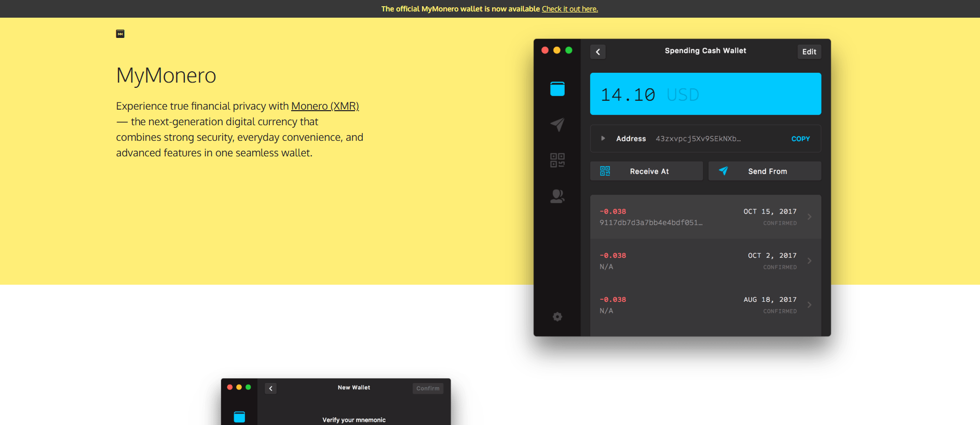Copy the wallet address
This screenshot has width=980, height=425.
[x=800, y=139]
